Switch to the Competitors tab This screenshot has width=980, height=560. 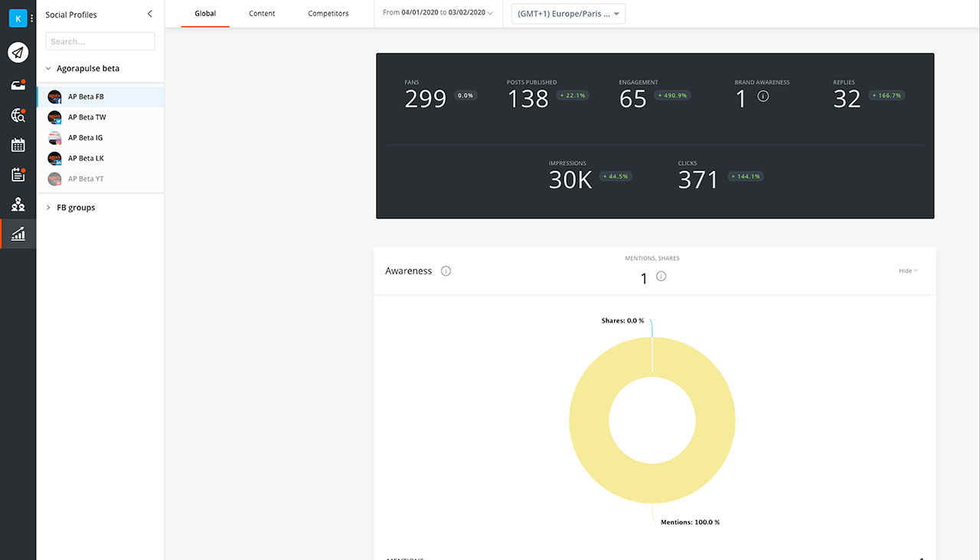328,13
